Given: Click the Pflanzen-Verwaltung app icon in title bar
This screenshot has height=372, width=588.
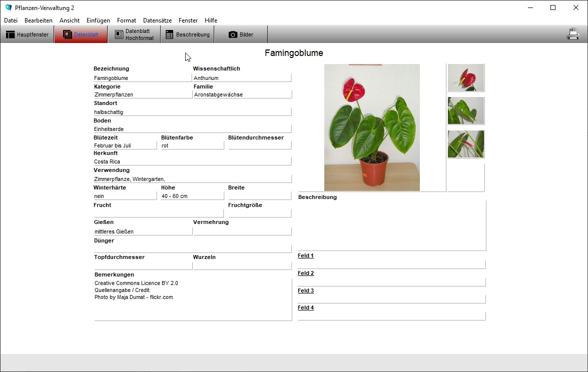Looking at the screenshot, I should click(8, 7).
